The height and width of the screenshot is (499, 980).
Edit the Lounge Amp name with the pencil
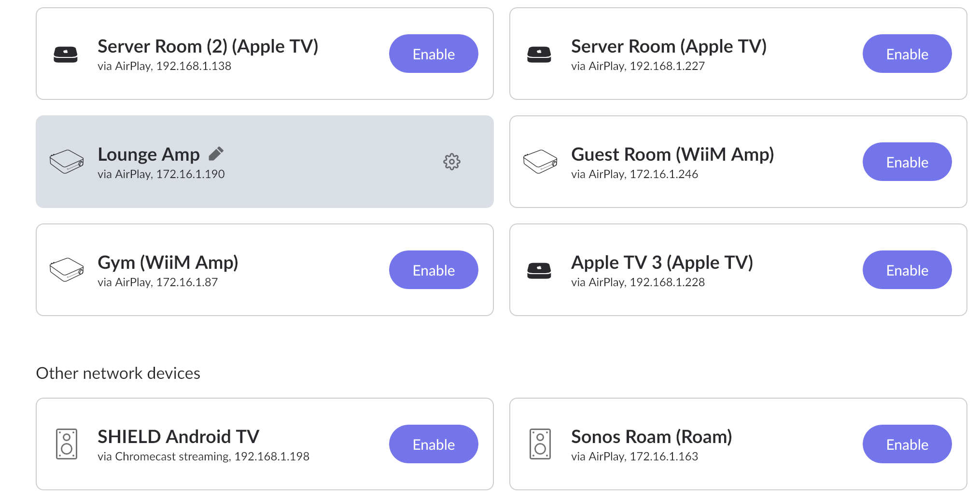point(216,153)
